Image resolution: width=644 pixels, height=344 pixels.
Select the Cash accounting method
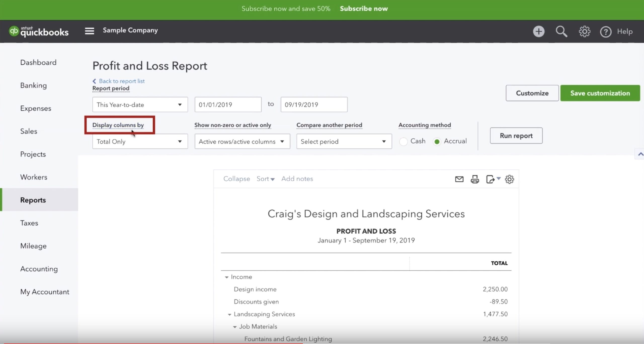coord(403,142)
